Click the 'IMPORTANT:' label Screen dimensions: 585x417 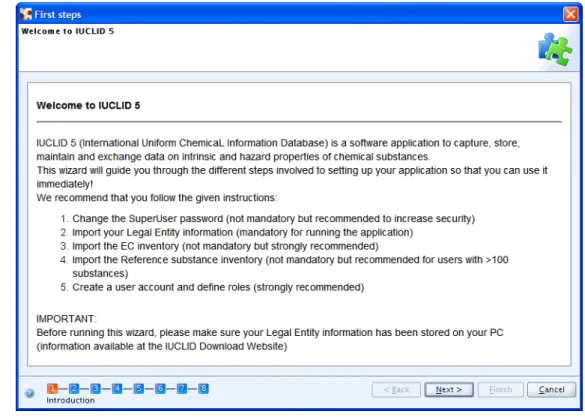(66, 319)
